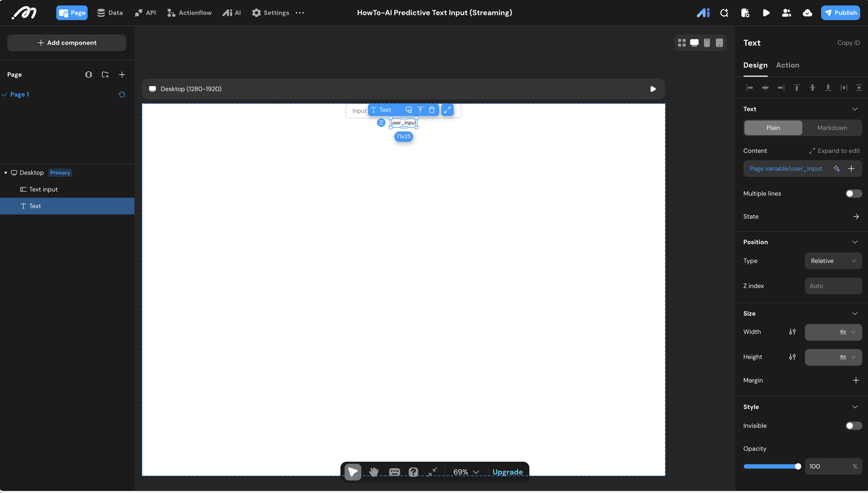Toggle the Invisible switch on
The height and width of the screenshot is (493, 868).
853,426
